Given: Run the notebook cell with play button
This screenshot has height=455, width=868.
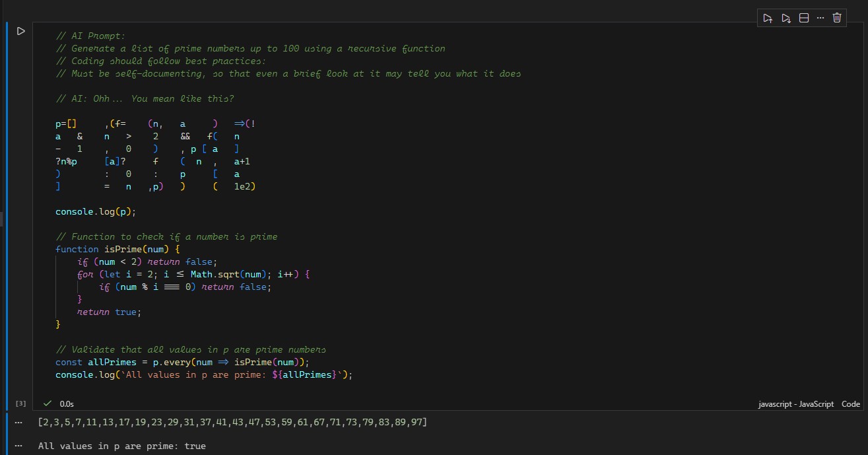Looking at the screenshot, I should pos(20,30).
